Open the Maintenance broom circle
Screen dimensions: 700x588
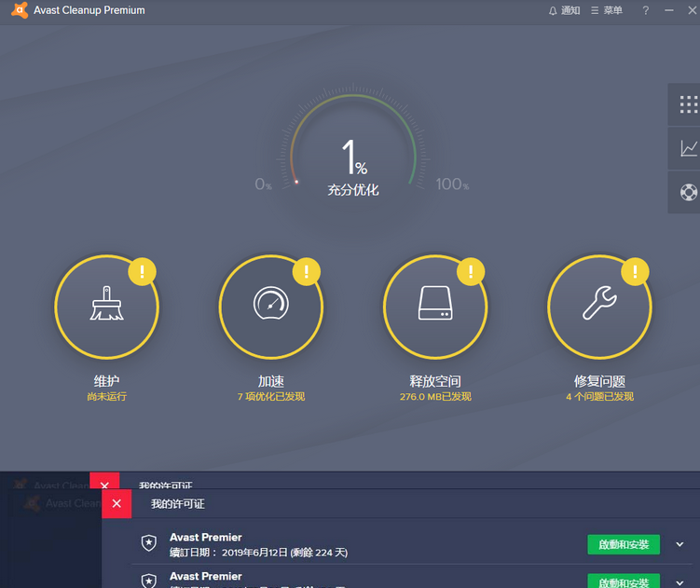(106, 308)
